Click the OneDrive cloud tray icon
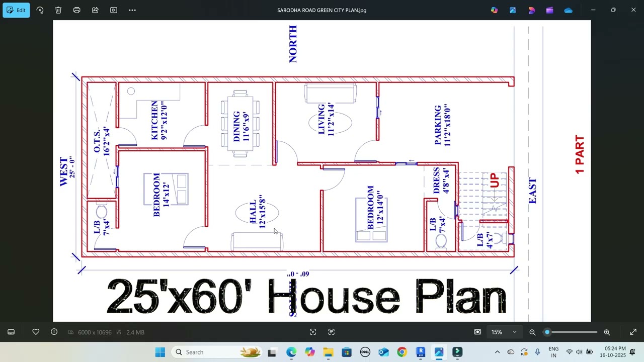The width and height of the screenshot is (644, 362). 511,352
